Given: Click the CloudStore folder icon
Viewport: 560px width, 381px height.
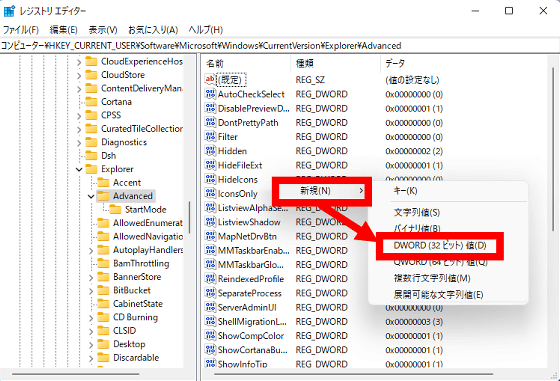Looking at the screenshot, I should (x=91, y=75).
